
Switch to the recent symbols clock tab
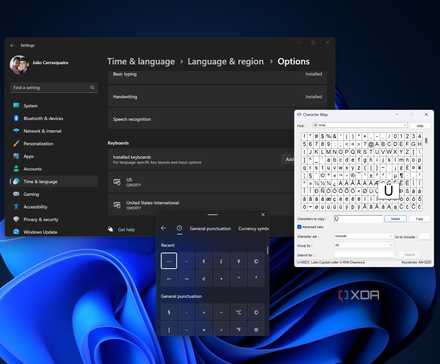click(x=179, y=228)
